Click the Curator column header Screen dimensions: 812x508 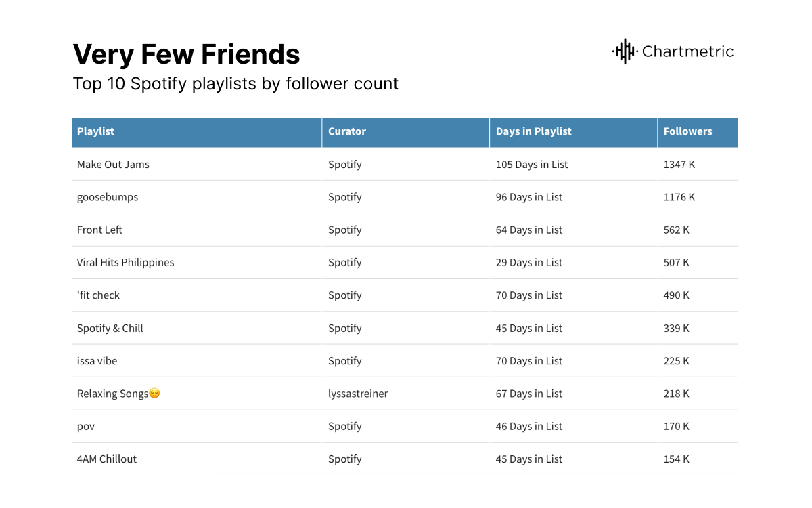(x=346, y=131)
